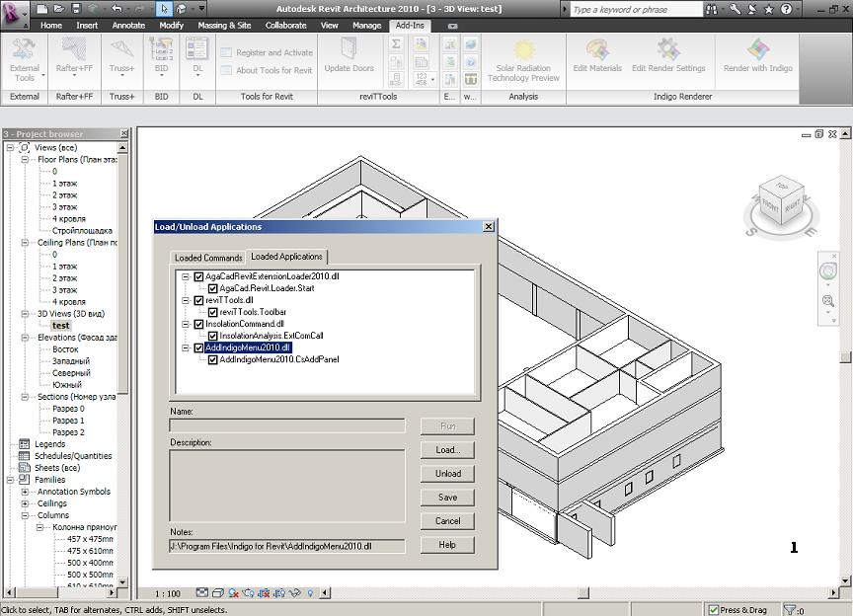
Task: Click the Undo arrow in quick access toolbar
Action: pyautogui.click(x=116, y=9)
